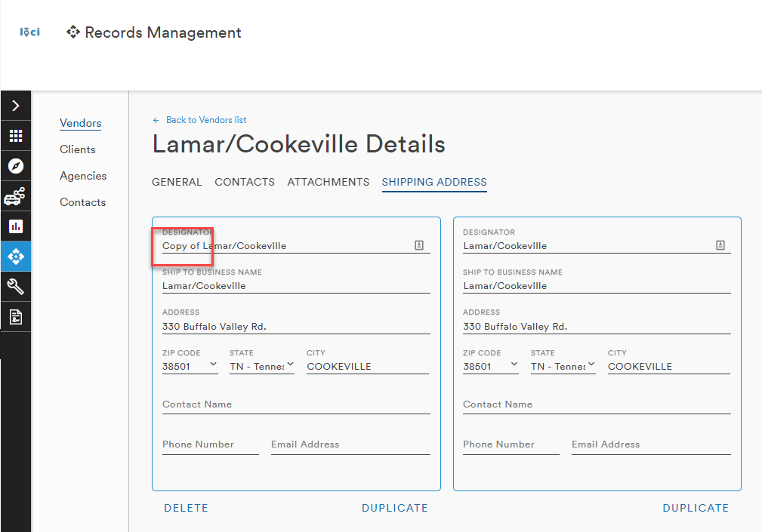
Task: Click Back to Vendors list link
Action: (x=206, y=120)
